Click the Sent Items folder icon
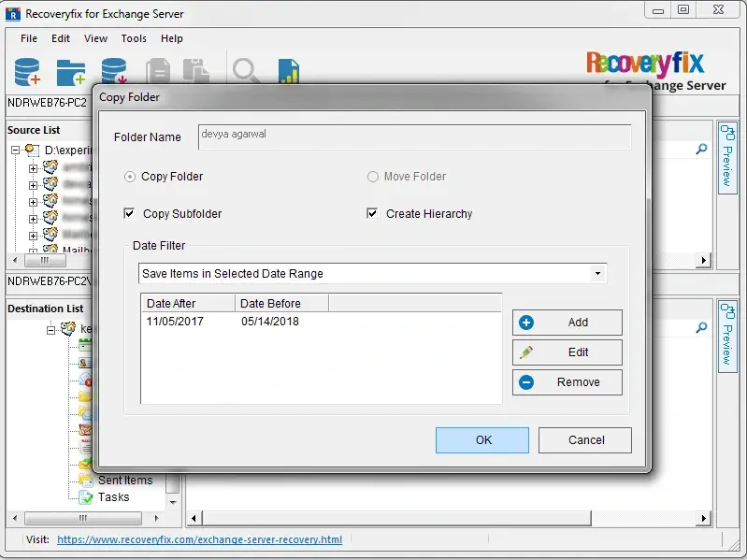Screen dimensions: 747x560 click(86, 480)
